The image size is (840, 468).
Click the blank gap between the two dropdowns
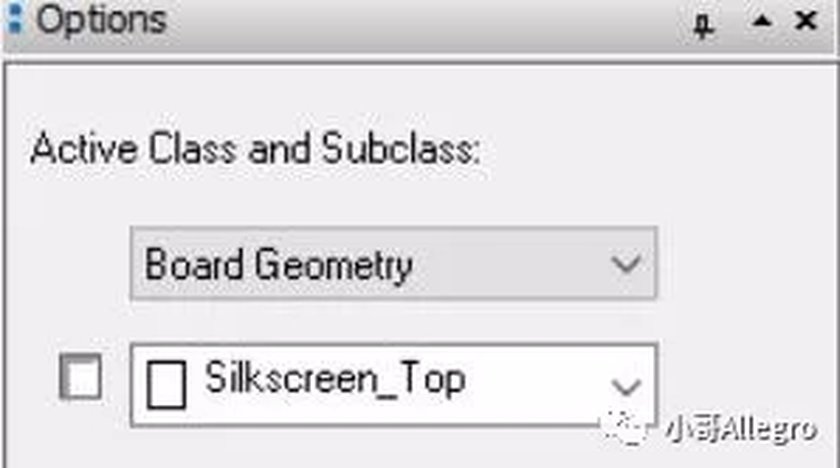click(393, 321)
